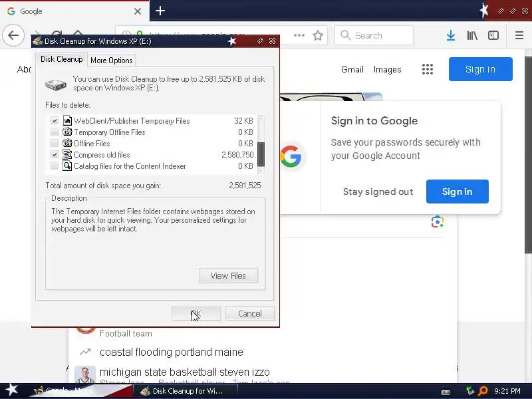Viewport: 532px width, 399px height.
Task: Close the Google browser tab
Action: pyautogui.click(x=138, y=11)
